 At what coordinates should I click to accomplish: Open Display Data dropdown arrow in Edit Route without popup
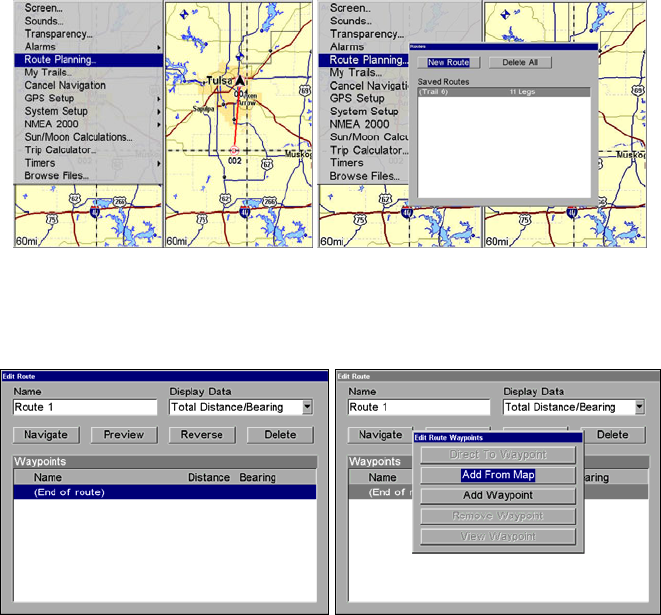307,407
